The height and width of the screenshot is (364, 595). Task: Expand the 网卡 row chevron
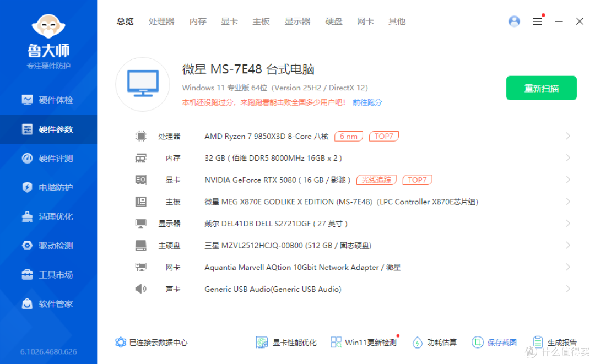pyautogui.click(x=568, y=267)
